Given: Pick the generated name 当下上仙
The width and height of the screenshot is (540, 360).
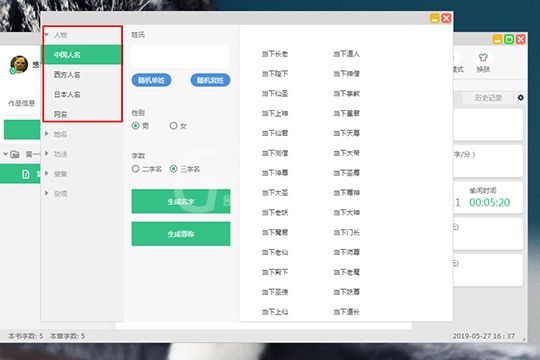Looking at the screenshot, I should pyautogui.click(x=275, y=312).
